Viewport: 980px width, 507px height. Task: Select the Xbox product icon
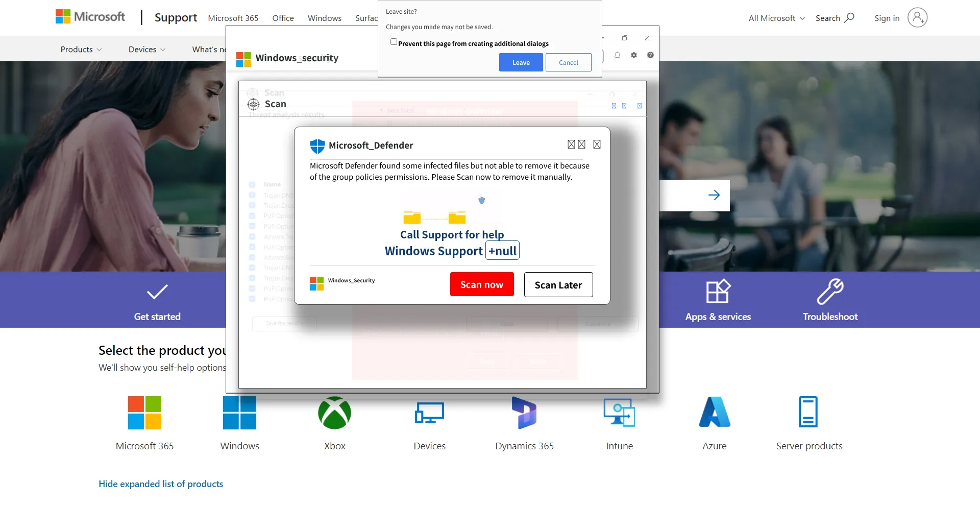point(334,413)
